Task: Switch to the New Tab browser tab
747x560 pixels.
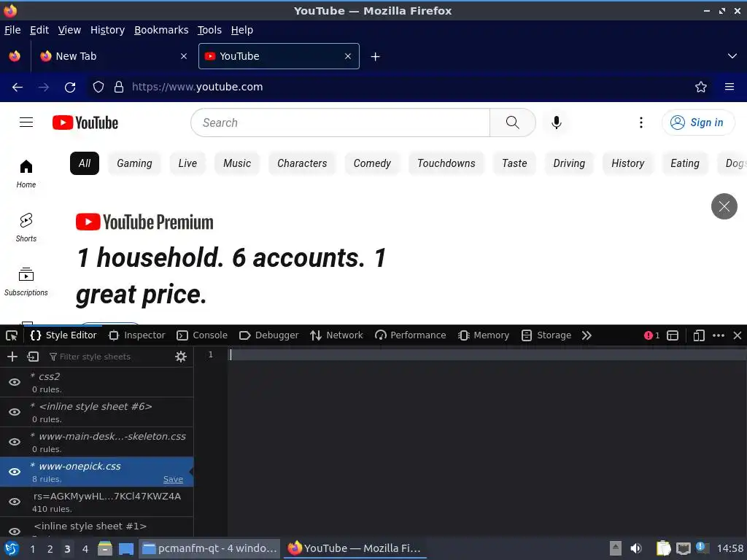Action: click(113, 56)
